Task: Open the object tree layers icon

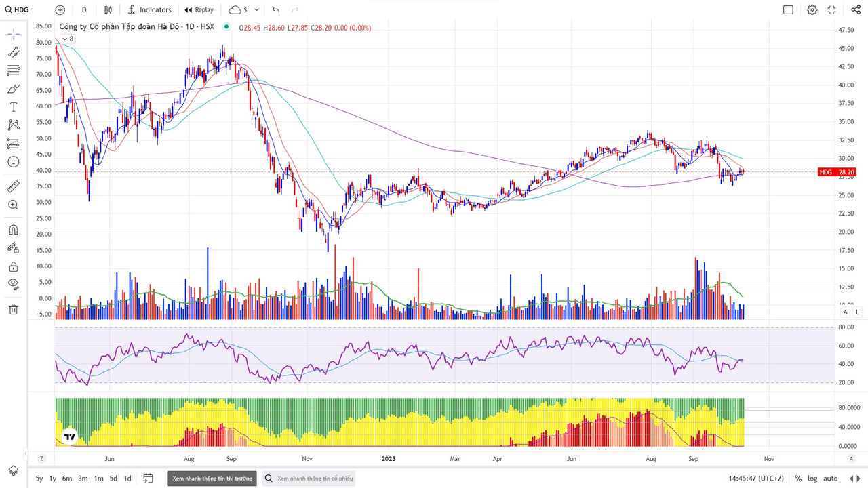Action: coord(14,470)
